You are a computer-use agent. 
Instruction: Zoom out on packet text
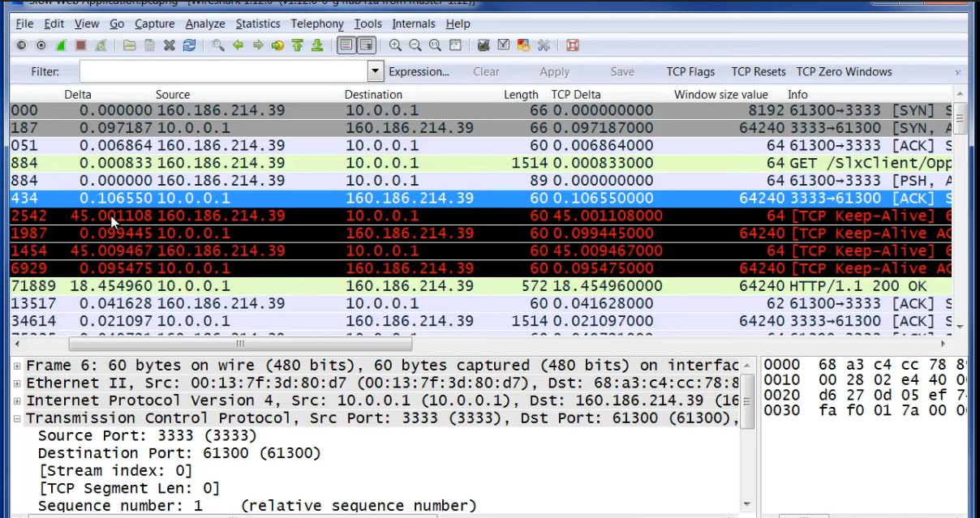[x=415, y=45]
